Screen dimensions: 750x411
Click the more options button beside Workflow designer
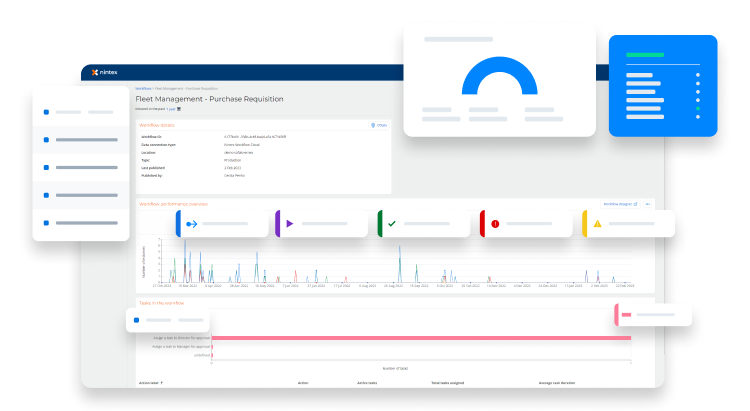(647, 203)
